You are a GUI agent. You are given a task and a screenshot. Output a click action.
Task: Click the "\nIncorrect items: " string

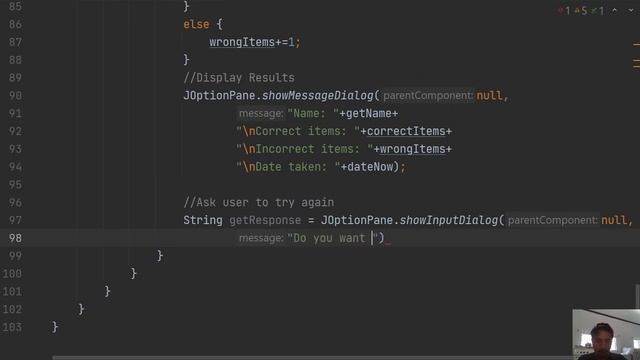click(304, 149)
